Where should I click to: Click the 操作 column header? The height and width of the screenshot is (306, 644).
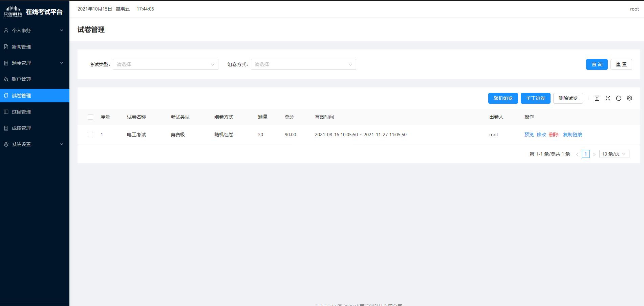(x=529, y=117)
